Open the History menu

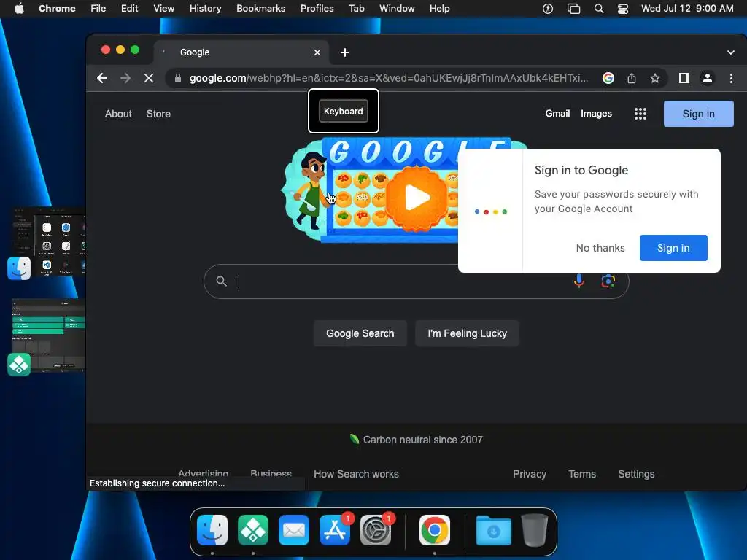pos(205,9)
